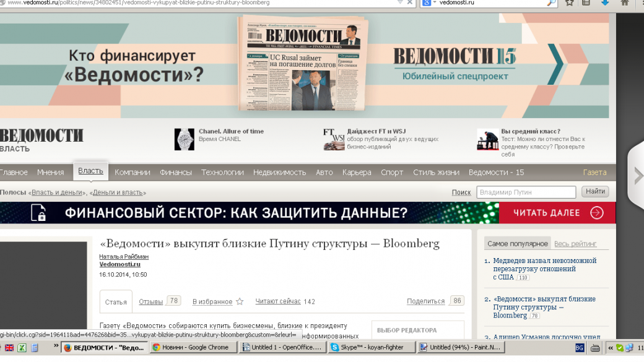This screenshot has height=362, width=644.
Task: Switch to the Firefox 'ВЕДОМОСТИ' taskbar button
Action: (104, 348)
